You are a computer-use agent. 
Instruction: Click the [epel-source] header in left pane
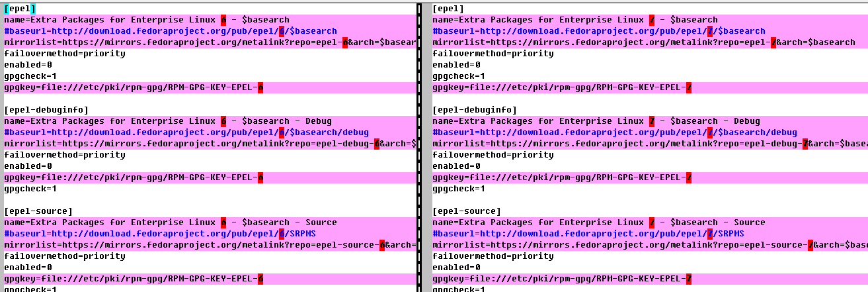coord(38,211)
